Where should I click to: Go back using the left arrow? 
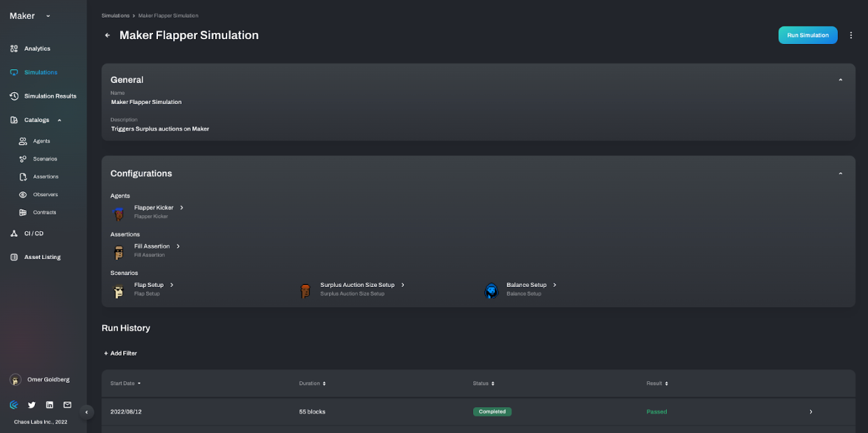107,35
